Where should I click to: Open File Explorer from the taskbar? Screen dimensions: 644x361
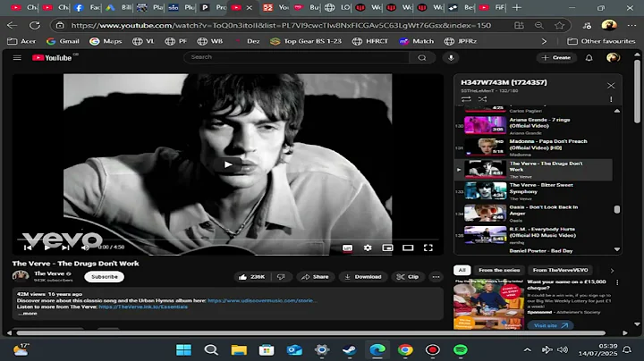click(x=239, y=350)
